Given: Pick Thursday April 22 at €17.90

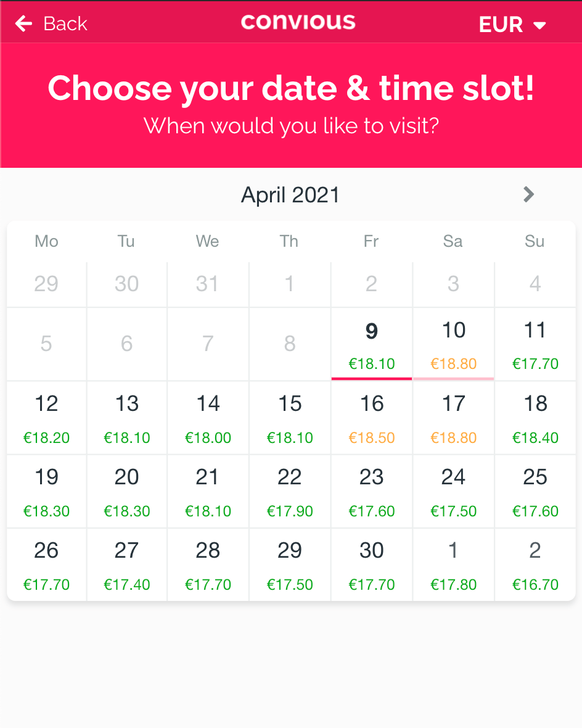Looking at the screenshot, I should pyautogui.click(x=290, y=491).
